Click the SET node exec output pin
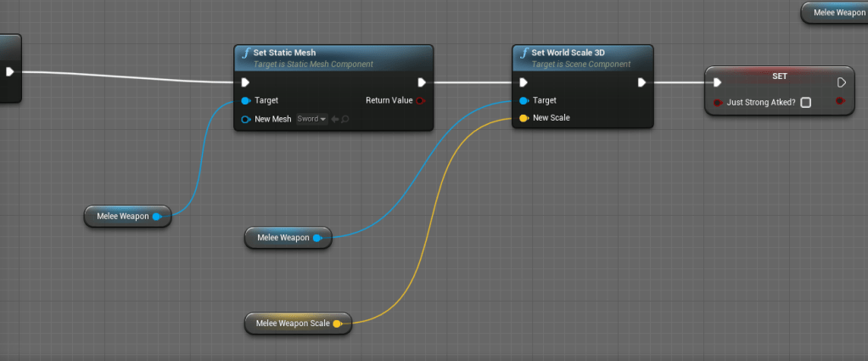Screen dimensions: 868x361 [x=841, y=82]
